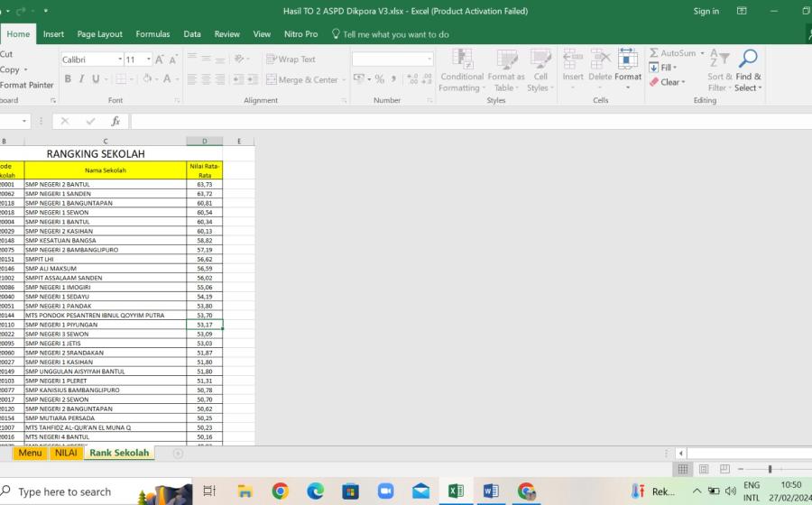Screen dimensions: 812x505
Task: Apply fill color bucket icon
Action: pos(148,78)
